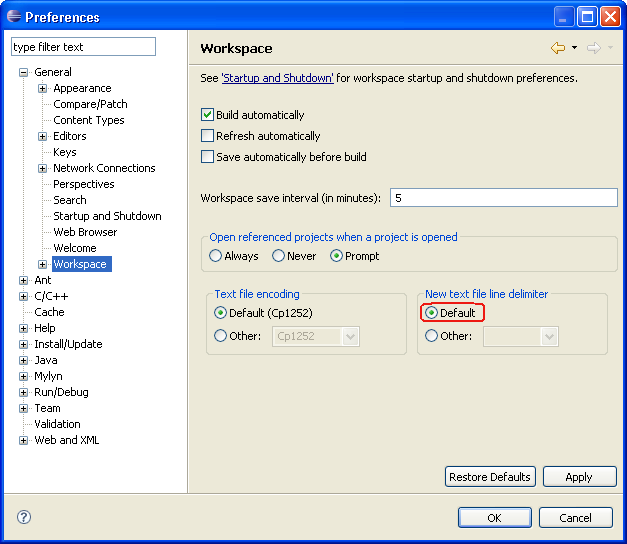
Task: Select Never for opening referenced projects
Action: [279, 256]
